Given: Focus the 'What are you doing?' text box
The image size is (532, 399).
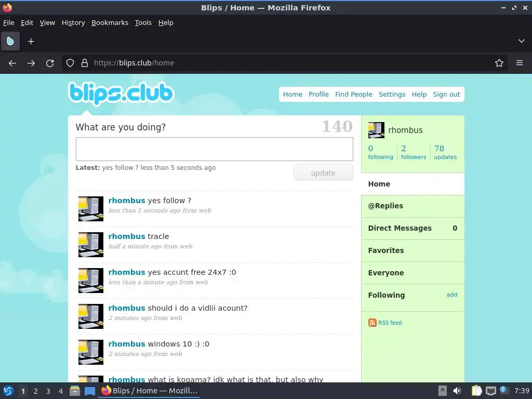Looking at the screenshot, I should pos(215,149).
